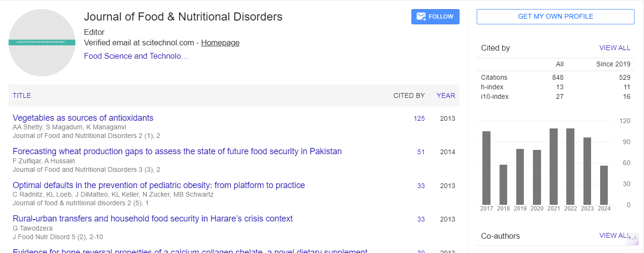The height and width of the screenshot is (253, 644).
Task: Click 'Since 2019' column header
Action: 613,64
